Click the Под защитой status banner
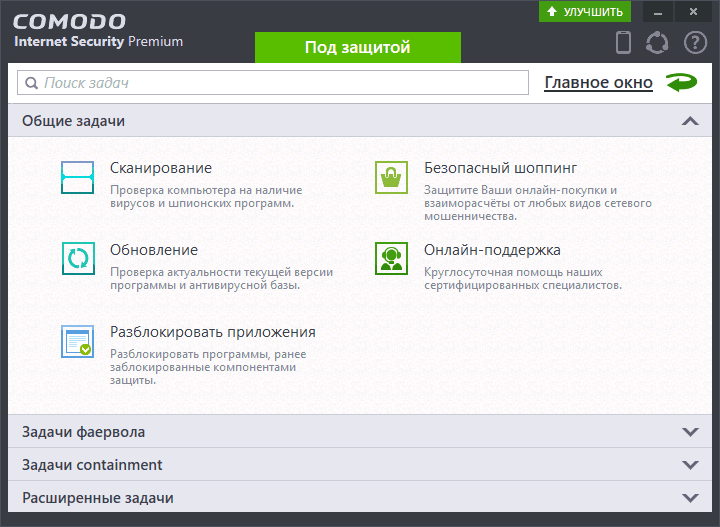The image size is (720, 527). click(358, 47)
